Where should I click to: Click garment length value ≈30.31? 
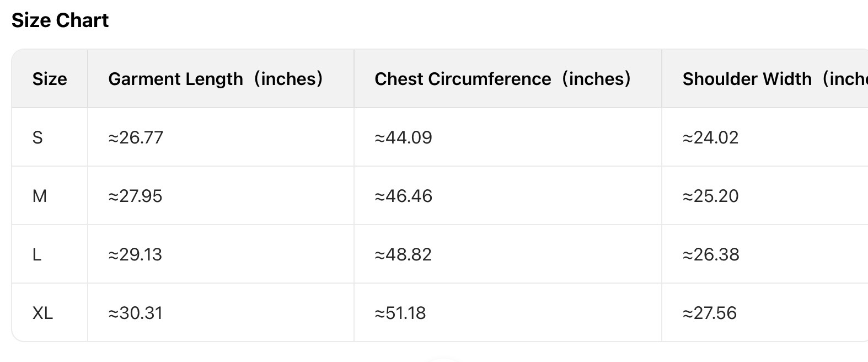click(x=135, y=313)
